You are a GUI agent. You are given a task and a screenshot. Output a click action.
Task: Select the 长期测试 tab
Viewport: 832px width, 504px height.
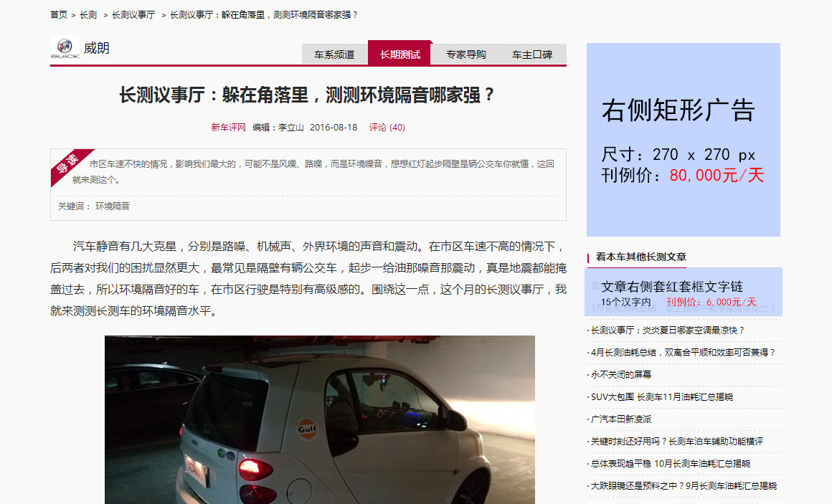pyautogui.click(x=400, y=54)
